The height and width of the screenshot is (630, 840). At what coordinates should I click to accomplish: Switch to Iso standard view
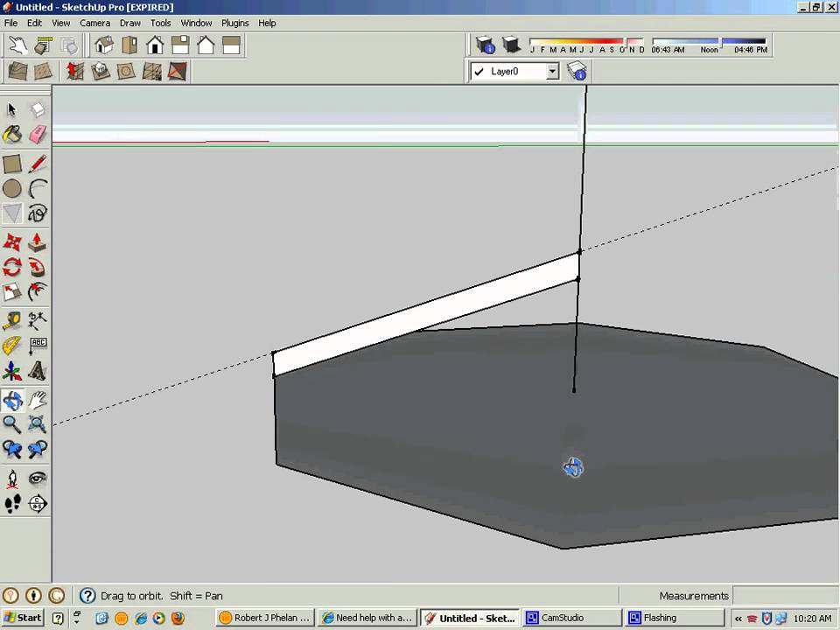pos(104,45)
